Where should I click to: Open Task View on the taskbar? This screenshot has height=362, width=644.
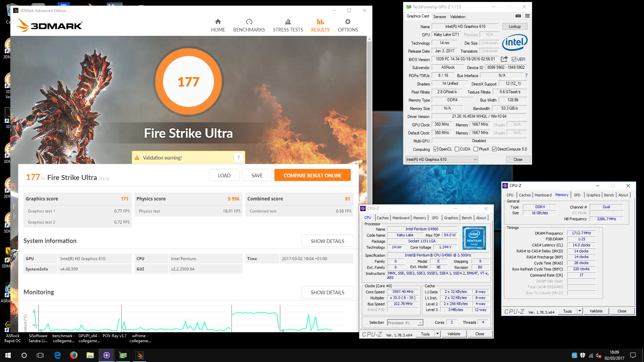[x=40, y=355]
